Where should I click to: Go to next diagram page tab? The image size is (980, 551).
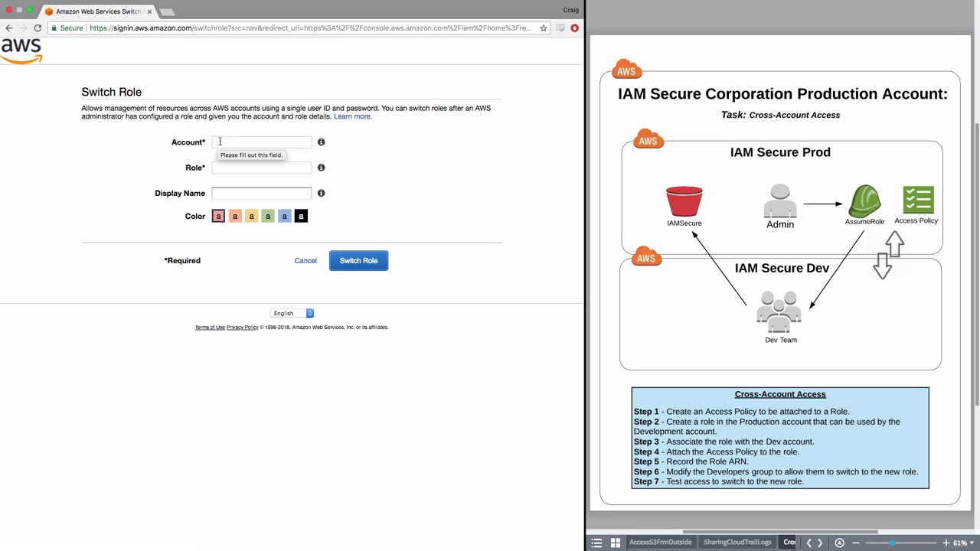(x=820, y=543)
